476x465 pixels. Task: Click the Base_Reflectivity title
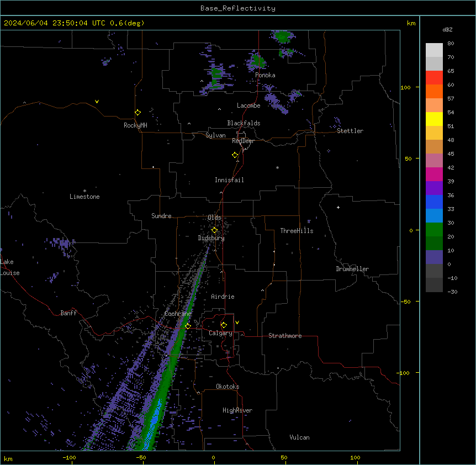pyautogui.click(x=238, y=8)
